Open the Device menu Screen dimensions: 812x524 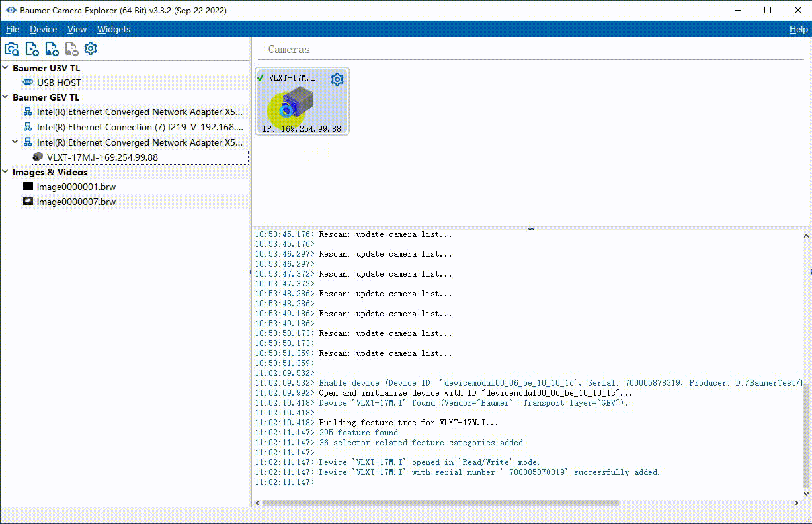[x=44, y=29]
